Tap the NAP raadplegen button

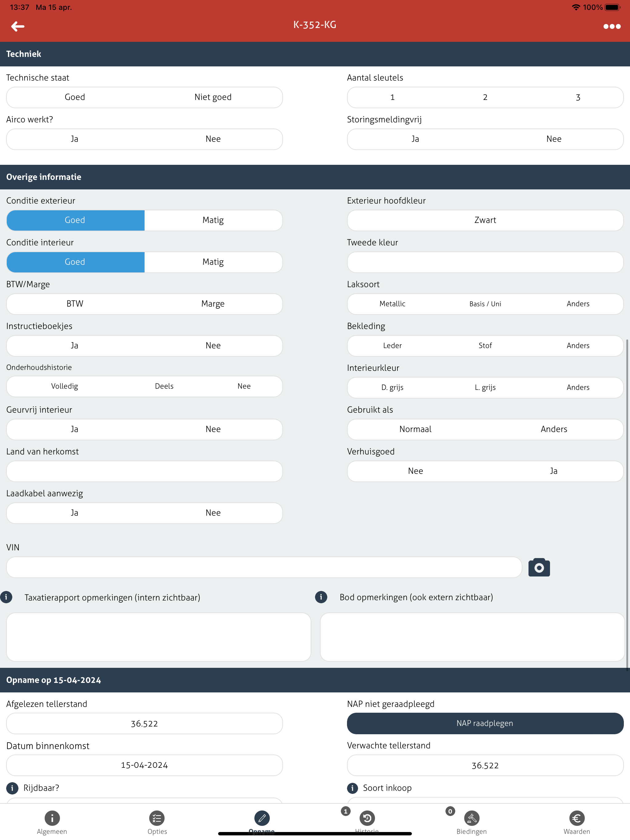tap(485, 723)
